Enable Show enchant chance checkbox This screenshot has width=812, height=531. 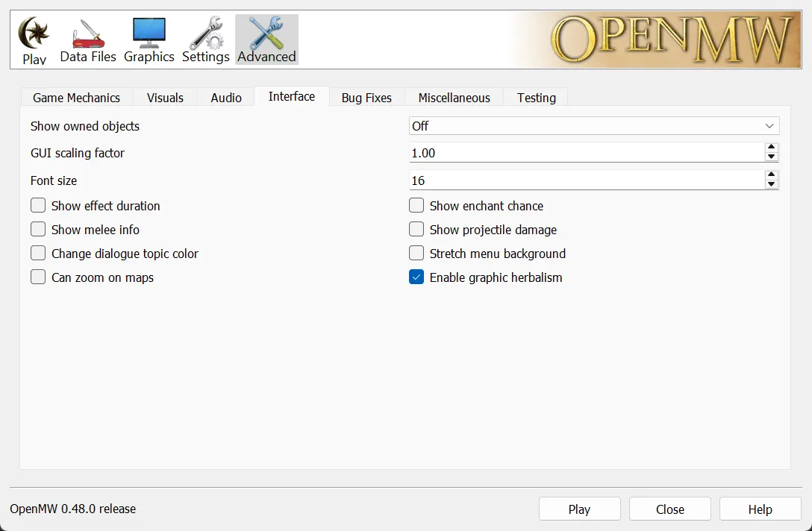pos(416,206)
